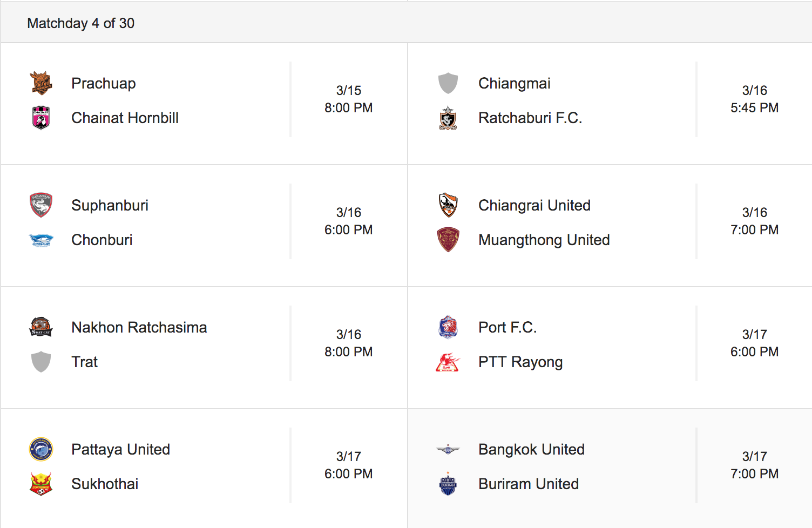
Task: Click the Port F.C. lion logo
Action: pyautogui.click(x=448, y=327)
